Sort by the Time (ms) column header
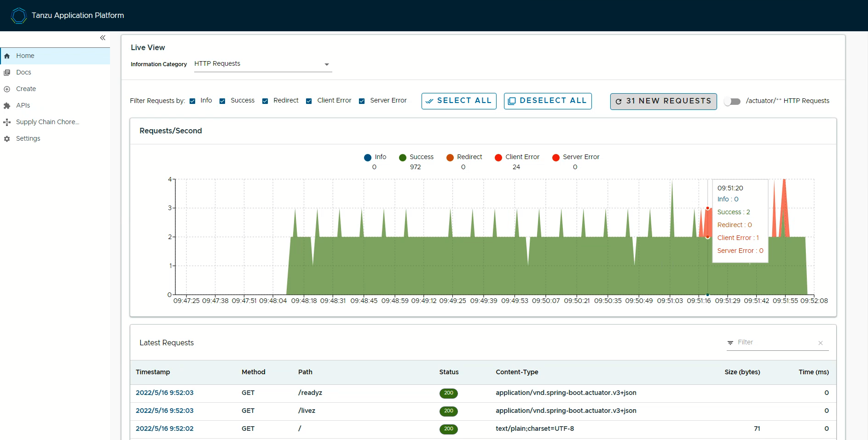The width and height of the screenshot is (868, 440). [814, 372]
